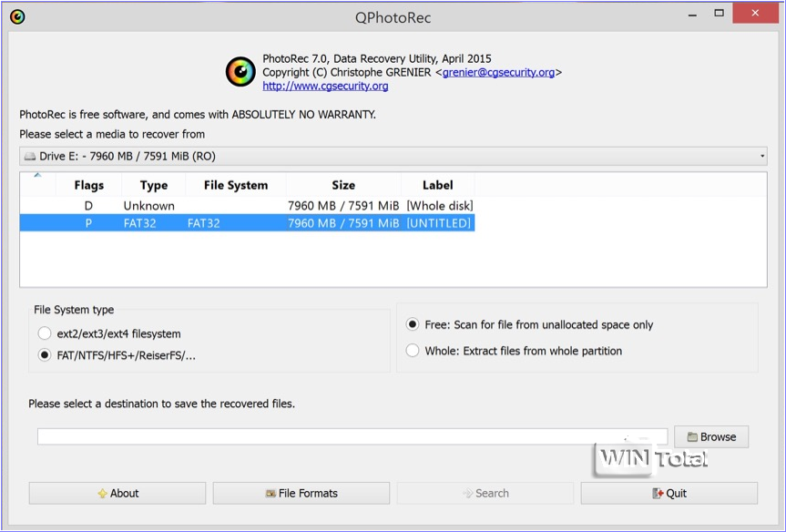Open grenier@cgsecurity.org email link
The width and height of the screenshot is (786, 532).
[498, 72]
